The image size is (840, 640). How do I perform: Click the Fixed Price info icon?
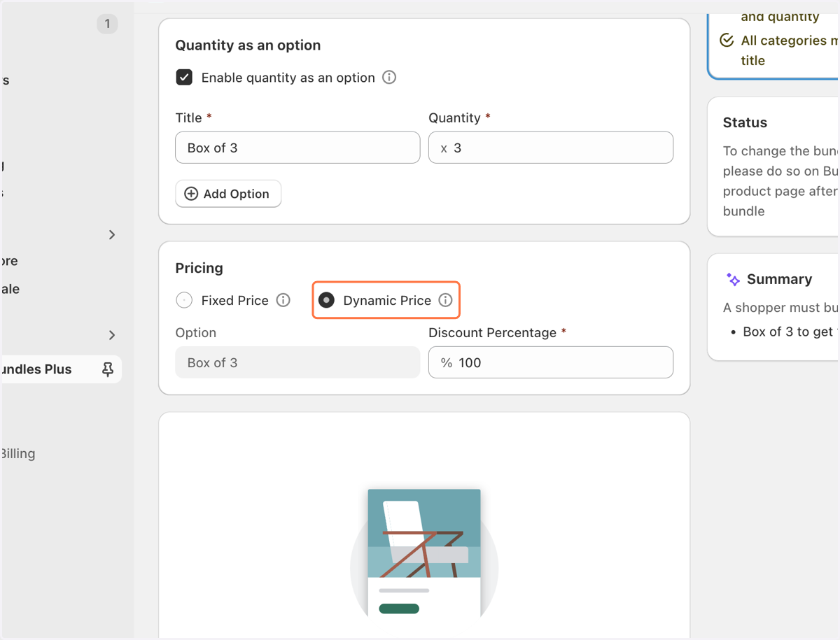point(283,300)
